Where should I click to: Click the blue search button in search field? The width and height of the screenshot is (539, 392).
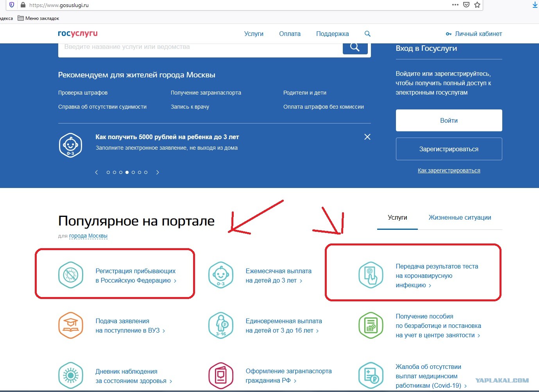355,48
